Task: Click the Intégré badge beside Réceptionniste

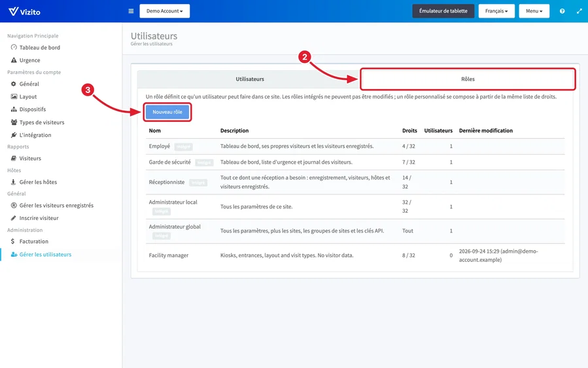Action: 198,183
